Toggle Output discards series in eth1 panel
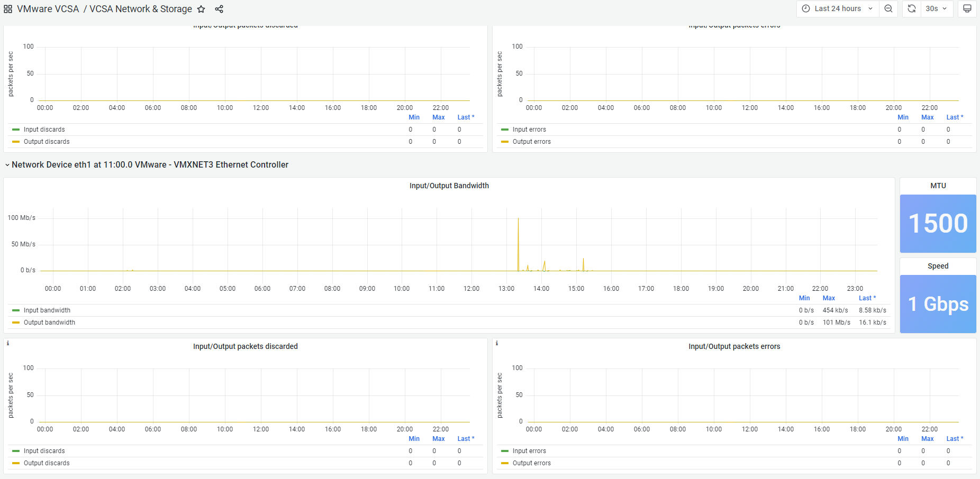The height and width of the screenshot is (479, 980). (47, 463)
